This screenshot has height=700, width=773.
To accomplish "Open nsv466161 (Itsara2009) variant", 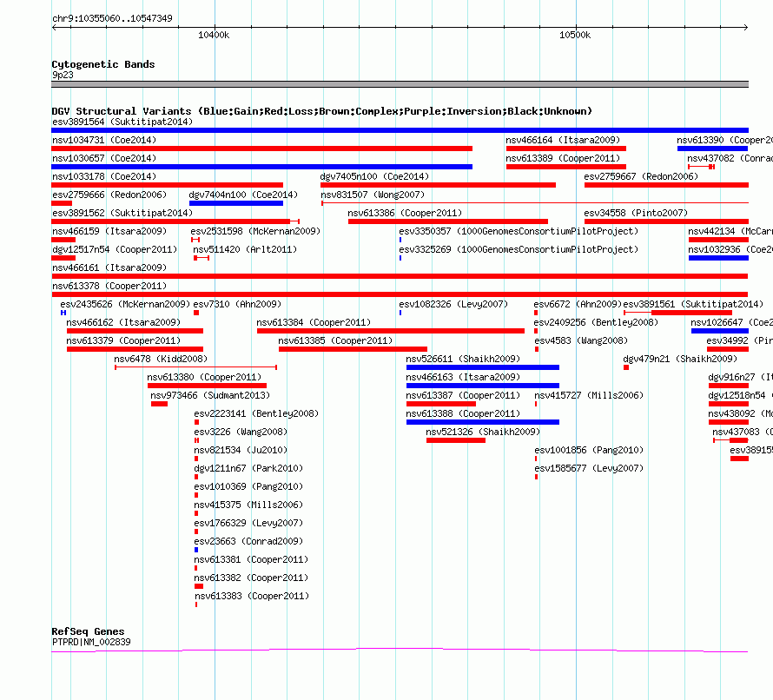I will click(109, 267).
